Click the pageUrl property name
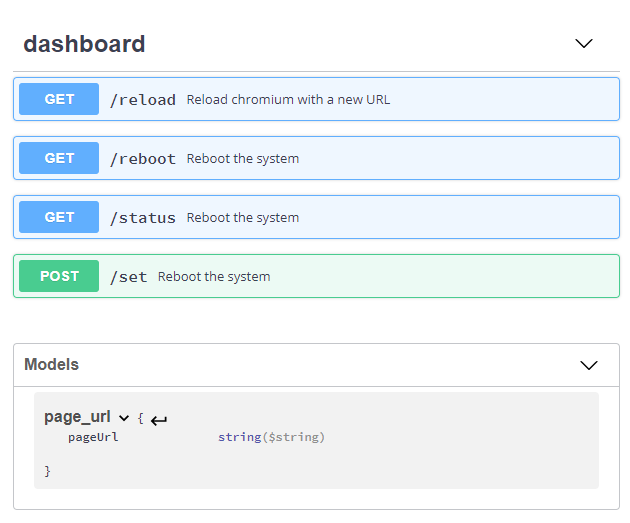Viewport: 630px width, 523px height. coord(93,437)
